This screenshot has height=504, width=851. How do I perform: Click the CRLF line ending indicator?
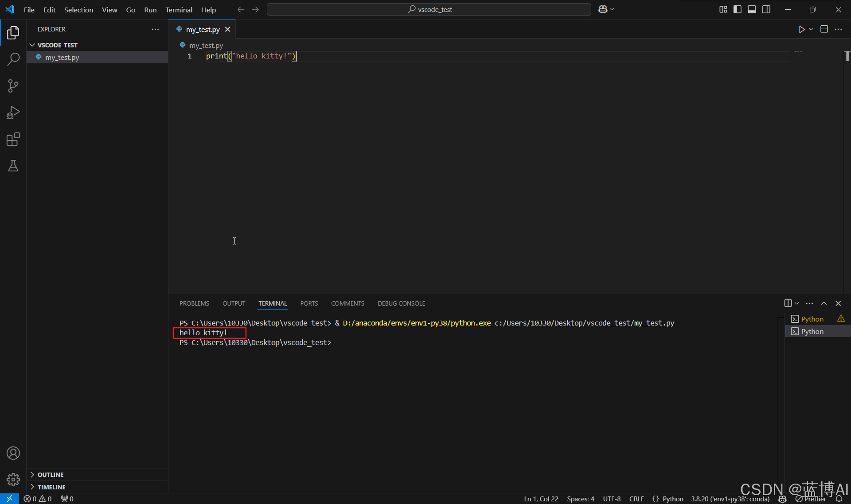tap(636, 499)
